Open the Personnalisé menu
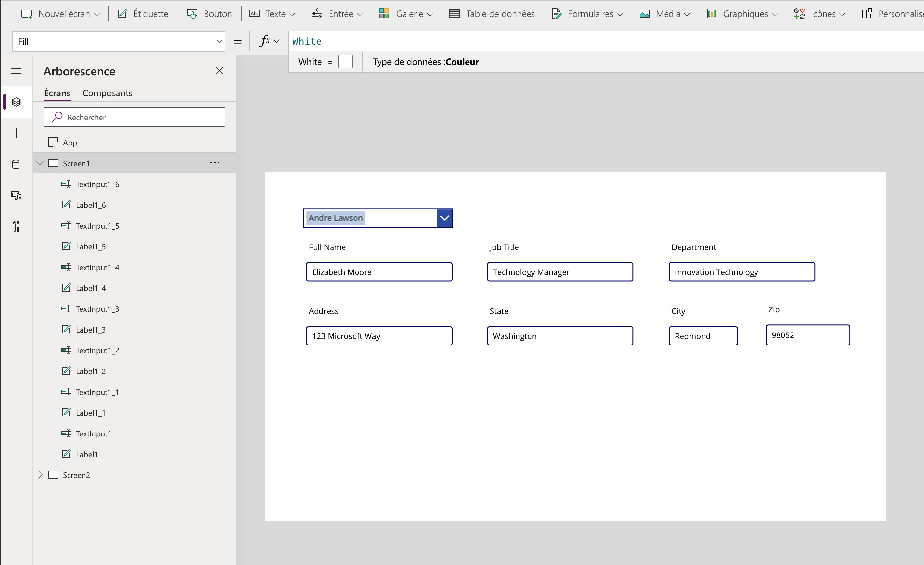The width and height of the screenshot is (924, 565). click(x=893, y=14)
